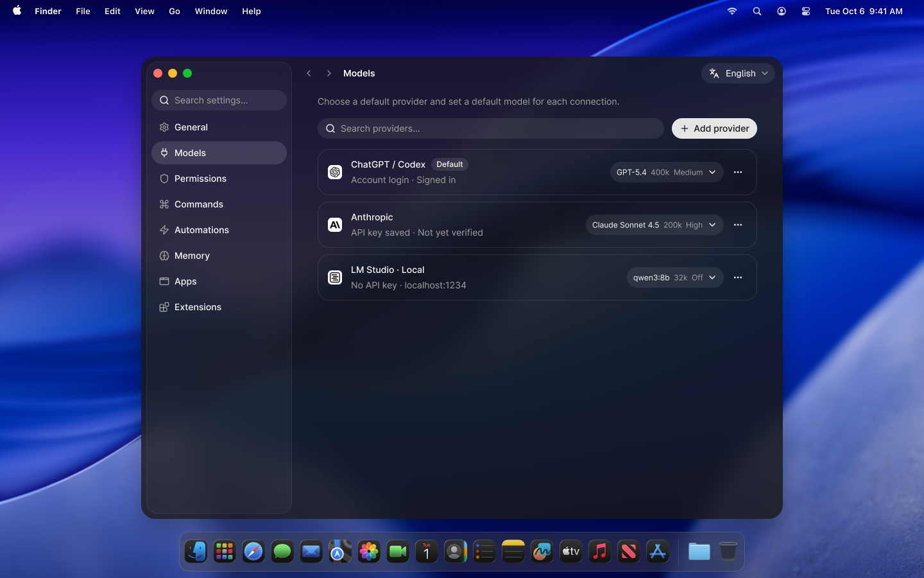
Task: Click the Anthropic provider logo icon
Action: [x=335, y=225]
